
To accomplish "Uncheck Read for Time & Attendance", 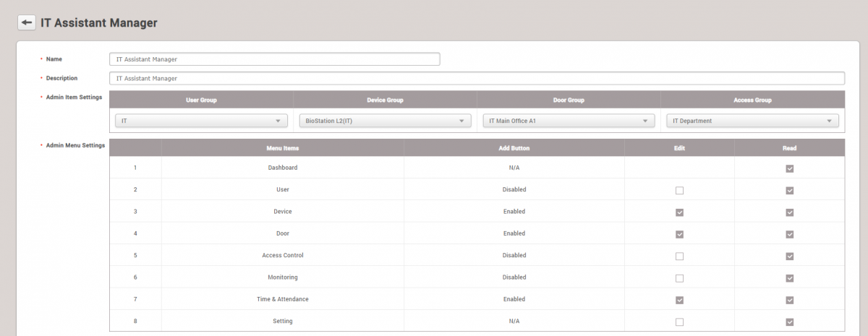I will point(790,300).
